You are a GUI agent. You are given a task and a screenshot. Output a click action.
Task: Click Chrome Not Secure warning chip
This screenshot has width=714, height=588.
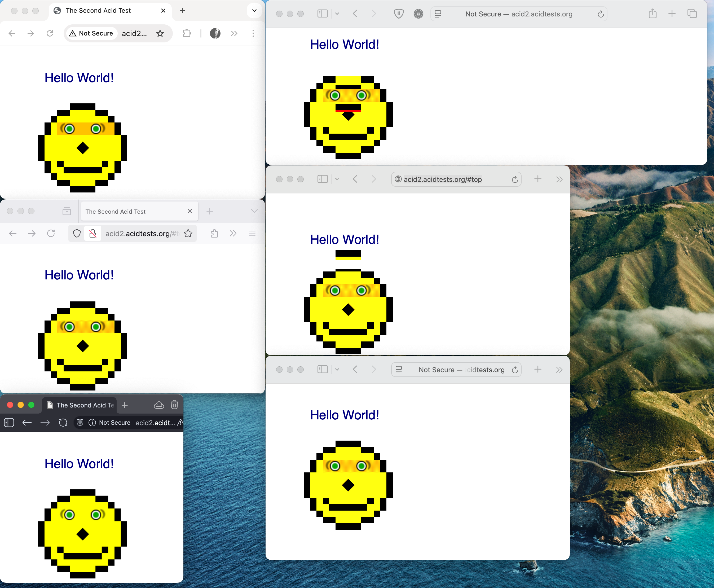(91, 33)
